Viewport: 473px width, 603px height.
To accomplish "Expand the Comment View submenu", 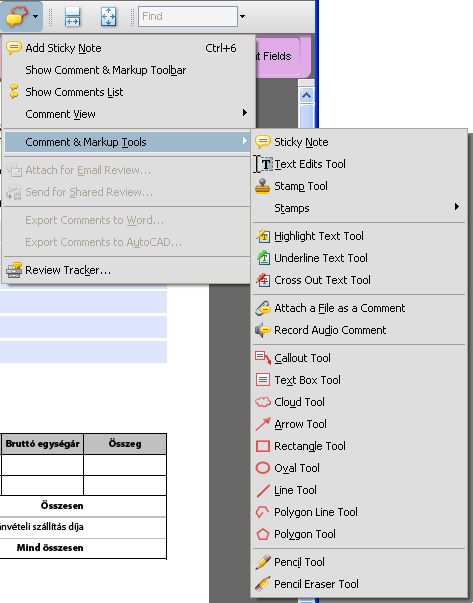I will pyautogui.click(x=127, y=114).
